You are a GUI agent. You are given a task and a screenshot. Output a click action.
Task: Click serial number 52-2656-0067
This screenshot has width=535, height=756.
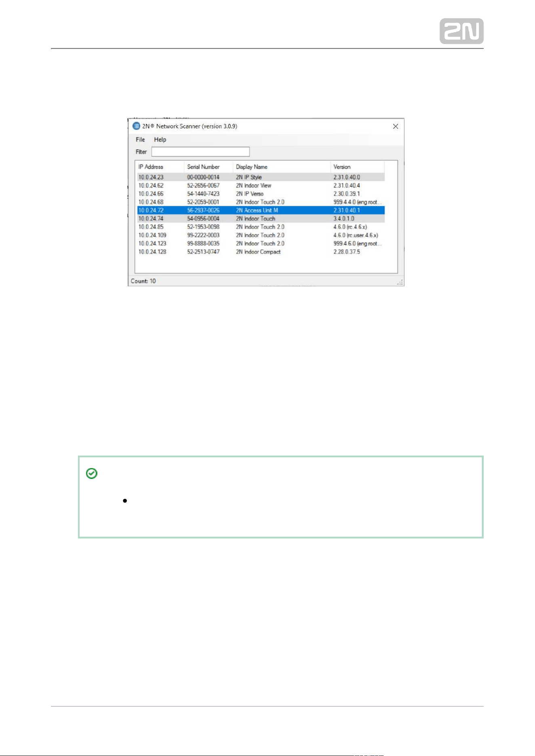(x=203, y=186)
